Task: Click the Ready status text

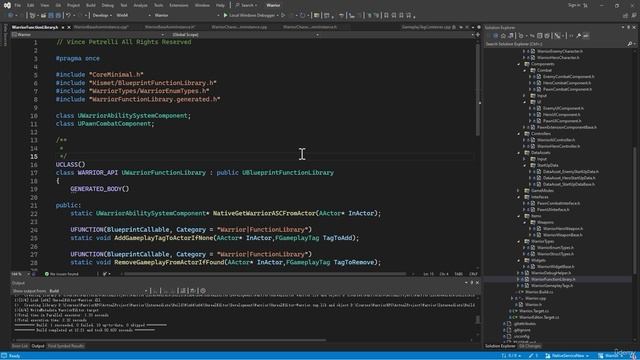Action: pos(14,356)
